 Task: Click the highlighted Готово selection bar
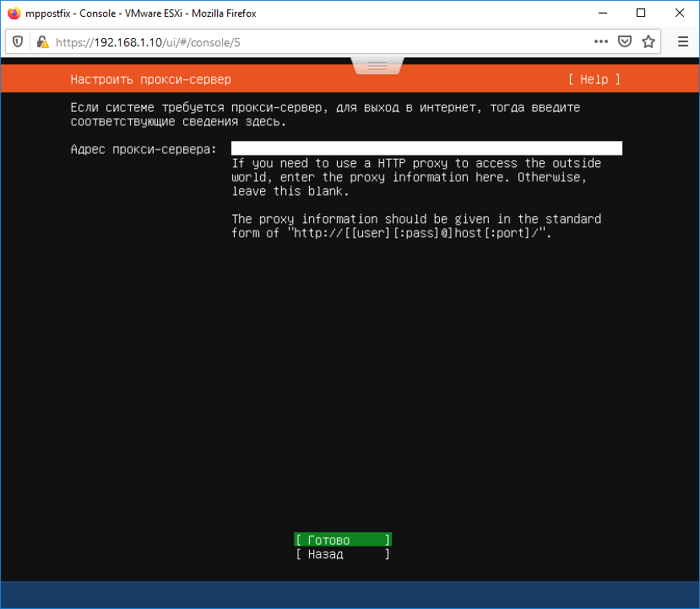(x=342, y=539)
